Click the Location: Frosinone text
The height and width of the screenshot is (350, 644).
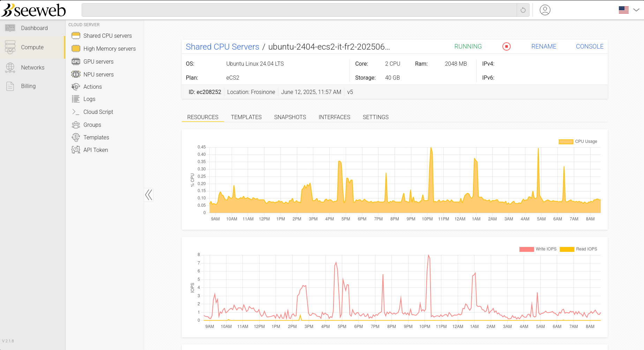click(251, 92)
